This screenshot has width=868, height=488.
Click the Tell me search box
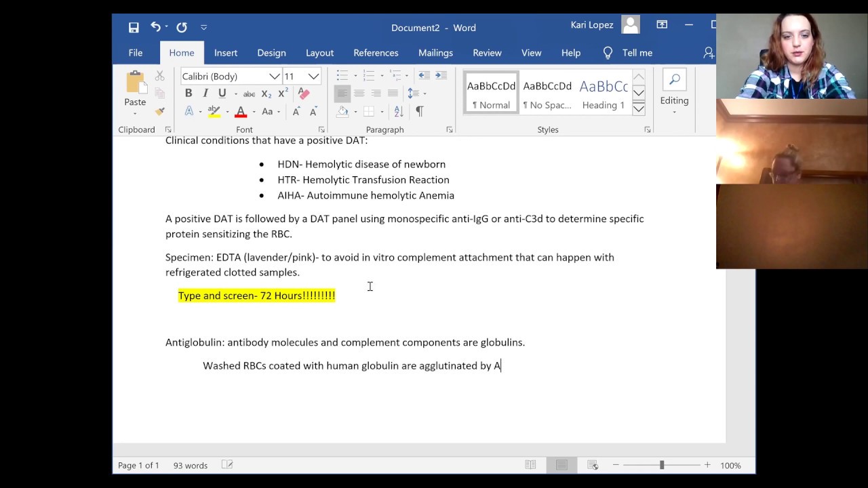[627, 53]
